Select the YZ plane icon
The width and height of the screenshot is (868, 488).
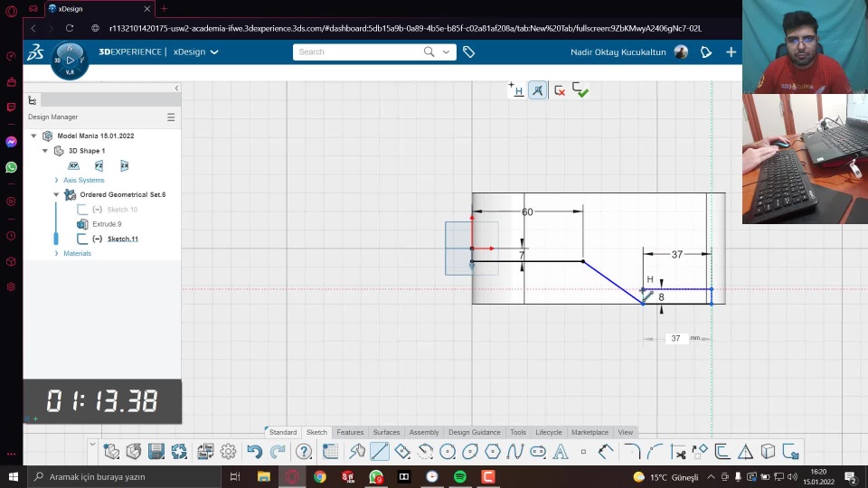[x=99, y=165]
